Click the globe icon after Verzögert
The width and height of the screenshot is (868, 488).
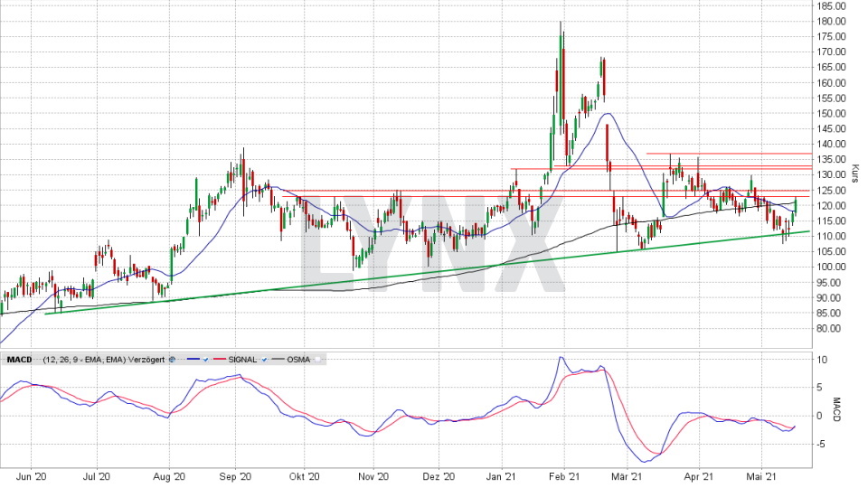click(172, 360)
